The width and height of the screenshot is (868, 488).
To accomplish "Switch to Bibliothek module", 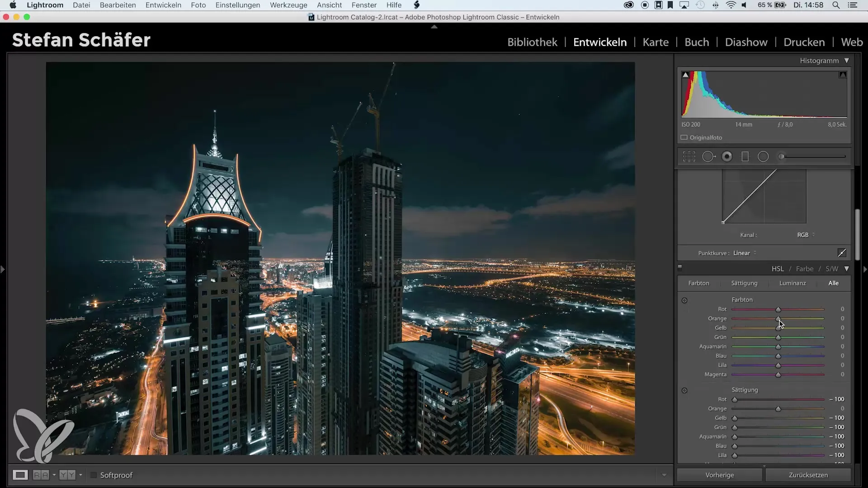I will click(532, 42).
